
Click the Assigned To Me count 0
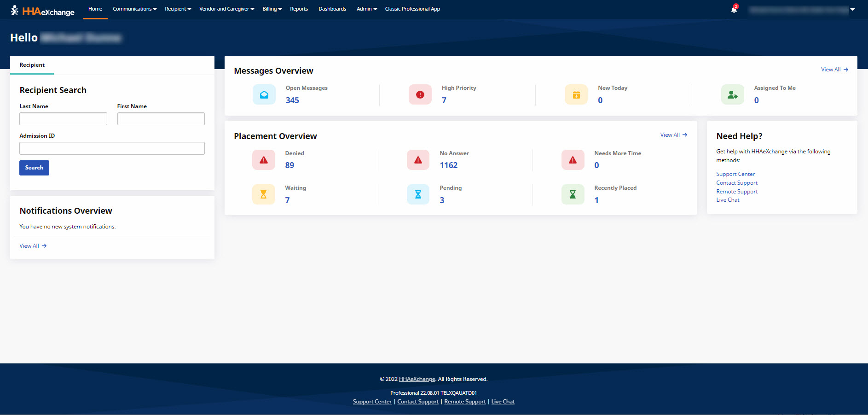(757, 100)
